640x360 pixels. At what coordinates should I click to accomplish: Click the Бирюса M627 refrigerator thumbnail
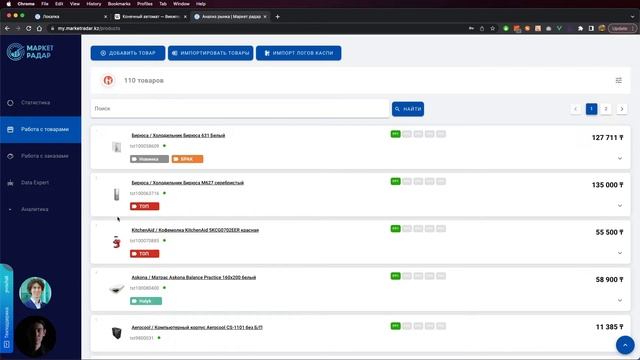click(117, 194)
